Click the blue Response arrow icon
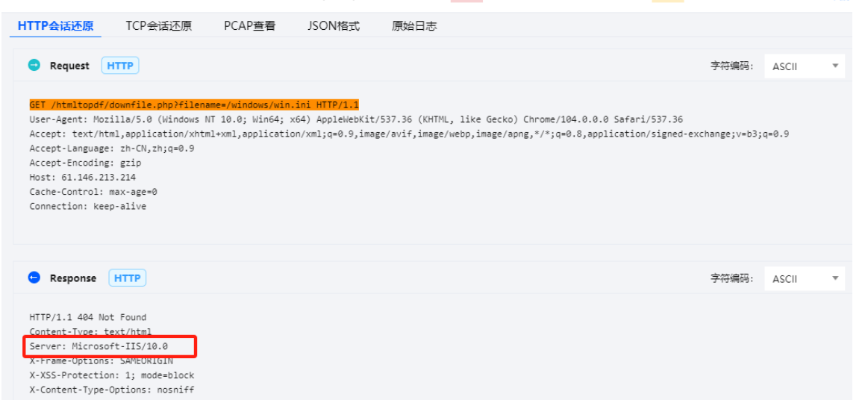This screenshot has height=400, width=868. [34, 278]
